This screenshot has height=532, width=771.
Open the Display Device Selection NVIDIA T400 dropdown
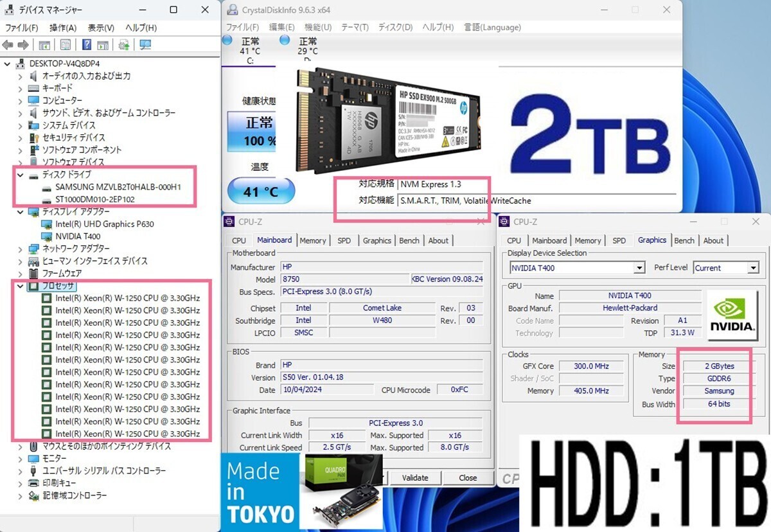(x=639, y=268)
